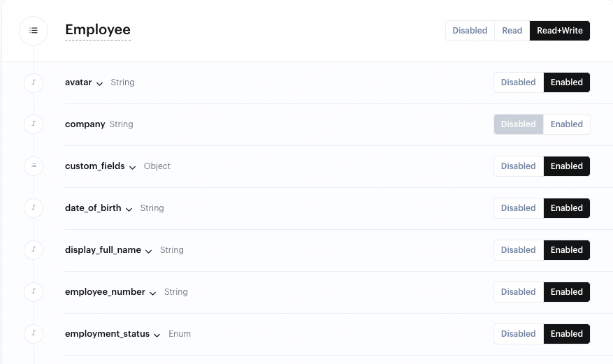Disable the date_of_birth field

click(518, 208)
